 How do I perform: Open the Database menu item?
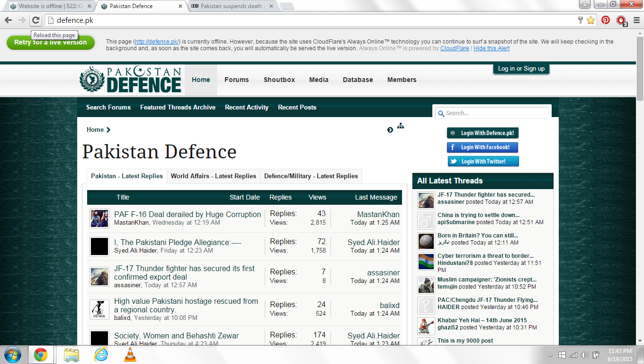[358, 80]
